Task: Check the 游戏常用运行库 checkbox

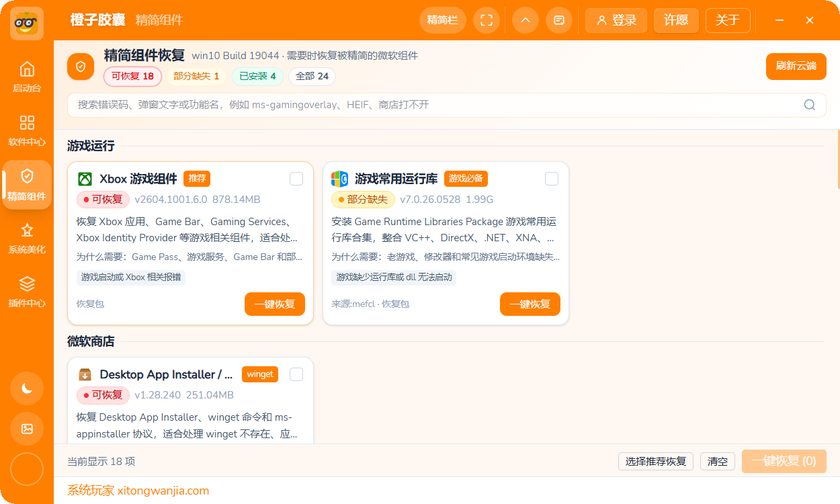Action: pyautogui.click(x=552, y=179)
